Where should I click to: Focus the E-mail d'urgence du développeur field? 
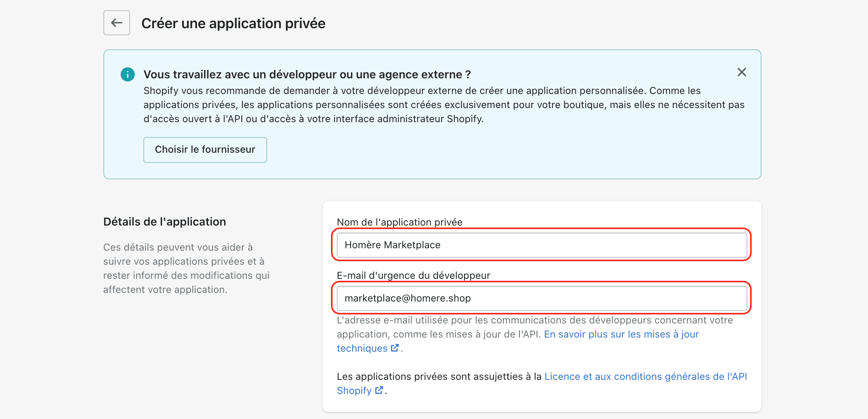pos(542,298)
